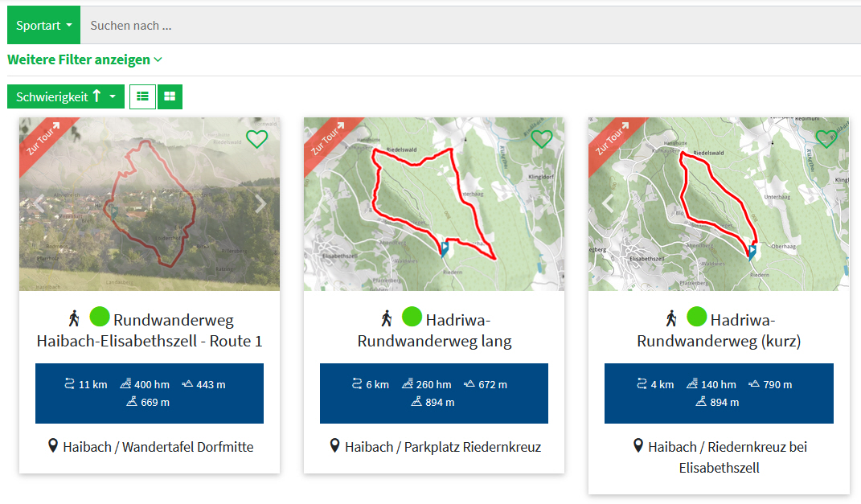861x504 pixels.
Task: Open Hadriwa-Rundwanderweg lang title link
Action: point(434,330)
